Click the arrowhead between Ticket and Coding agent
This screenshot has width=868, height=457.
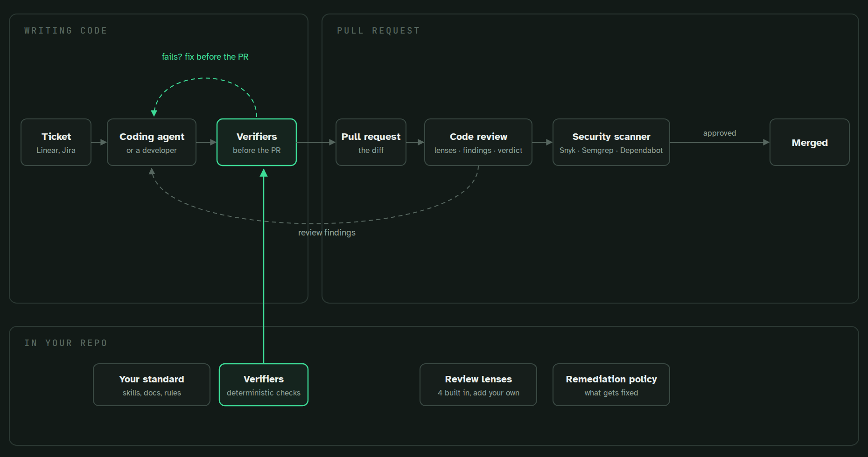tap(104, 142)
